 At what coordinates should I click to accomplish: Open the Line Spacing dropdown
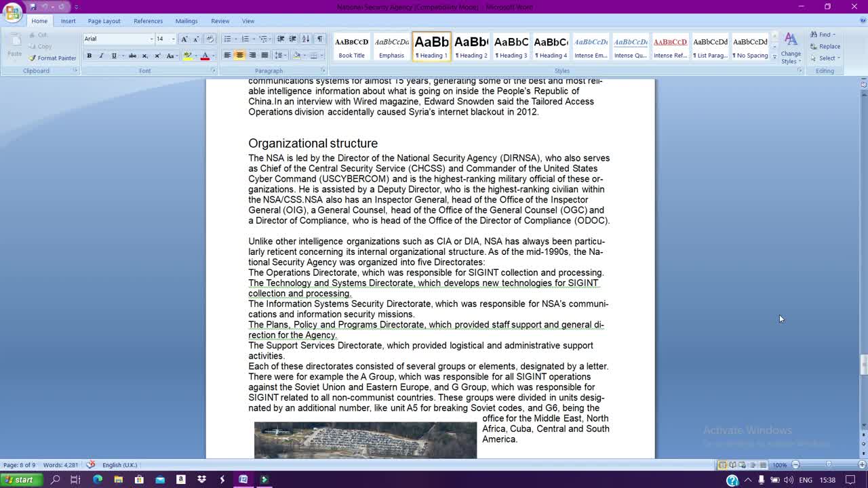(280, 56)
